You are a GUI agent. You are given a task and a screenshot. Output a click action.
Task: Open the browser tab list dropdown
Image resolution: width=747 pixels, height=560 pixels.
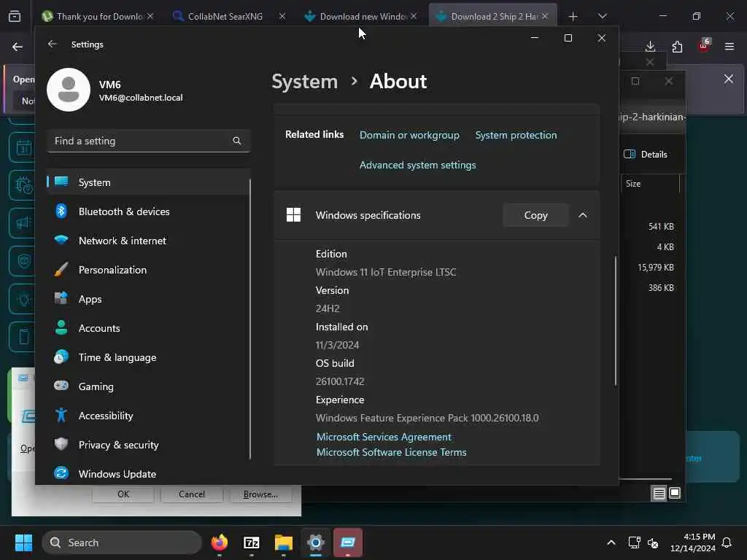pyautogui.click(x=603, y=16)
